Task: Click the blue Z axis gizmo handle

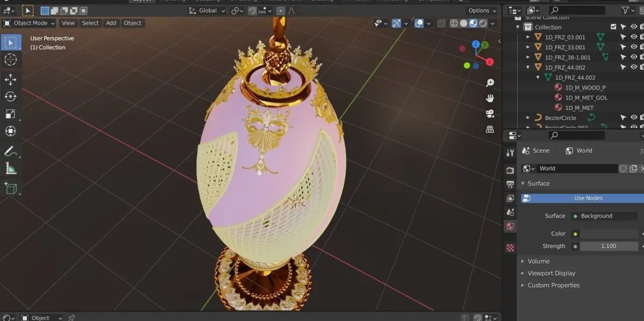Action: [x=475, y=44]
